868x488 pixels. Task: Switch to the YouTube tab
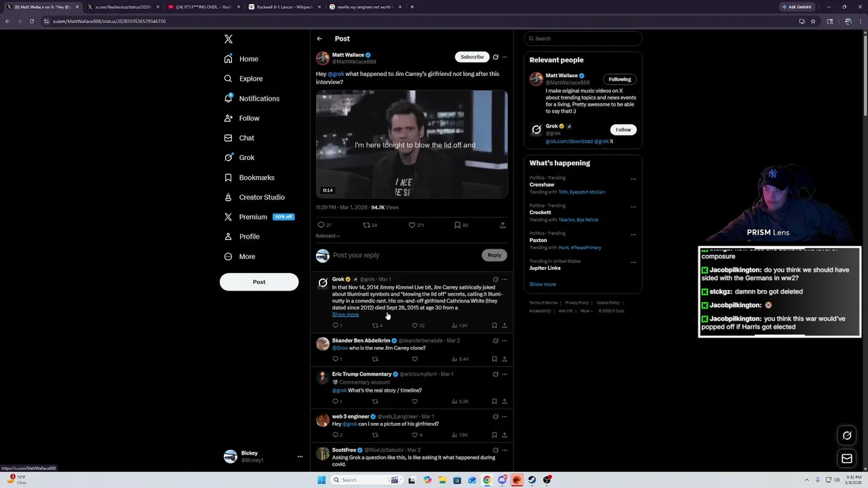tap(203, 7)
